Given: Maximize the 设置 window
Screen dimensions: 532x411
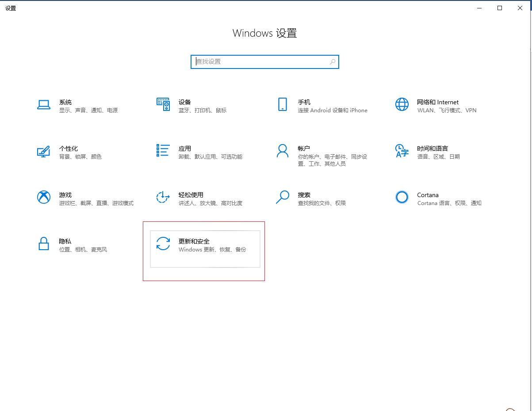Looking at the screenshot, I should pyautogui.click(x=500, y=8).
